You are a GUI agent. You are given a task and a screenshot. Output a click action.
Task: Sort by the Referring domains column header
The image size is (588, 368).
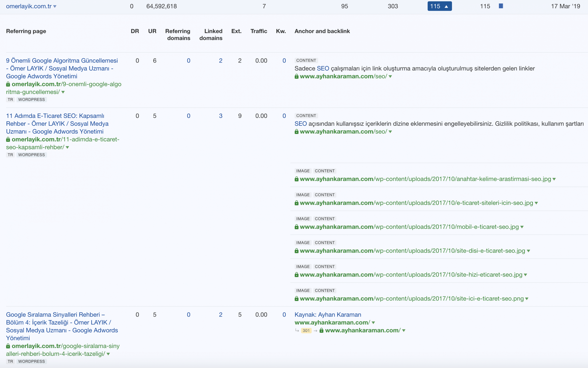(178, 34)
